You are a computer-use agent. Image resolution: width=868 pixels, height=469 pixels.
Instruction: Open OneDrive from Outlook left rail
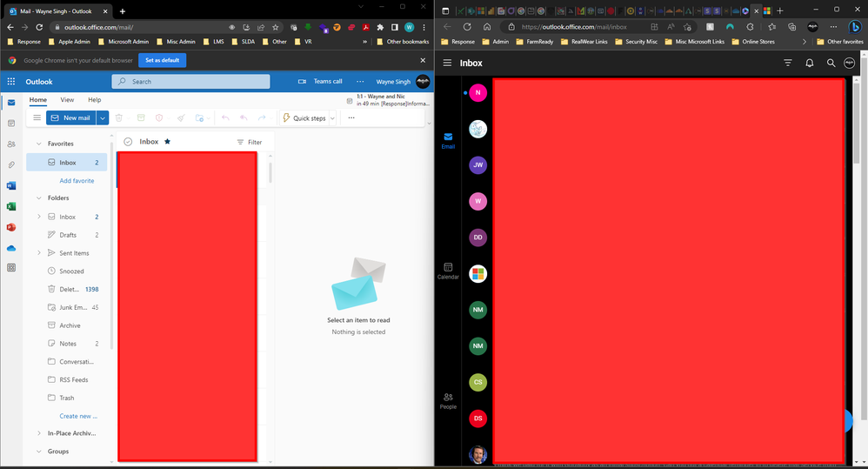[11, 248]
